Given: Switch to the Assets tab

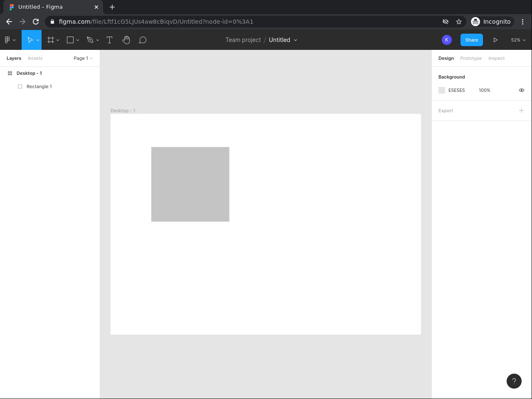Looking at the screenshot, I should pos(35,58).
